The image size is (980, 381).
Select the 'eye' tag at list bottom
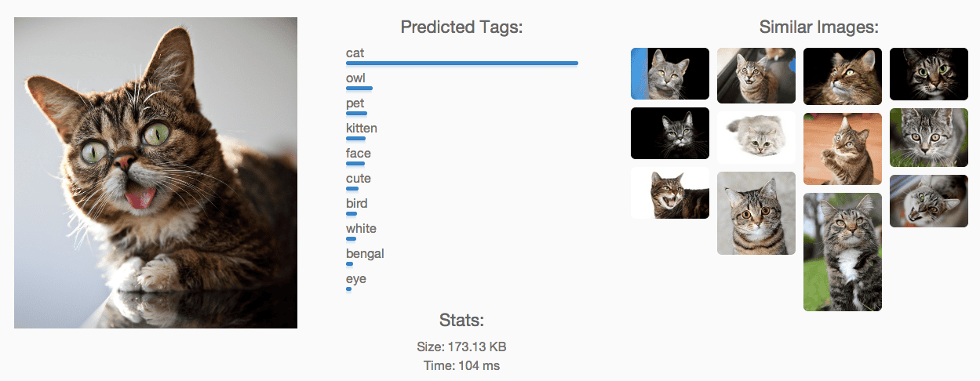pos(356,279)
